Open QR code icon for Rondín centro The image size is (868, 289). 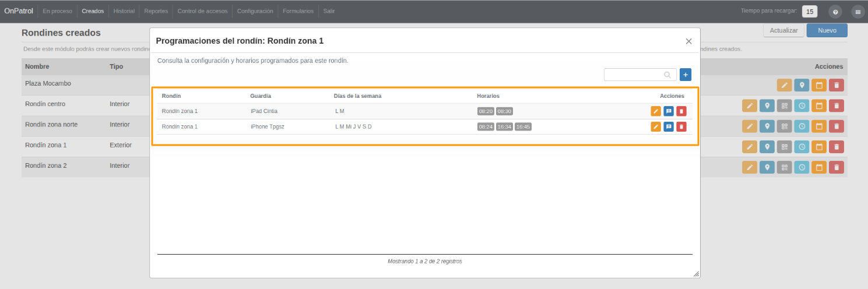(x=785, y=105)
